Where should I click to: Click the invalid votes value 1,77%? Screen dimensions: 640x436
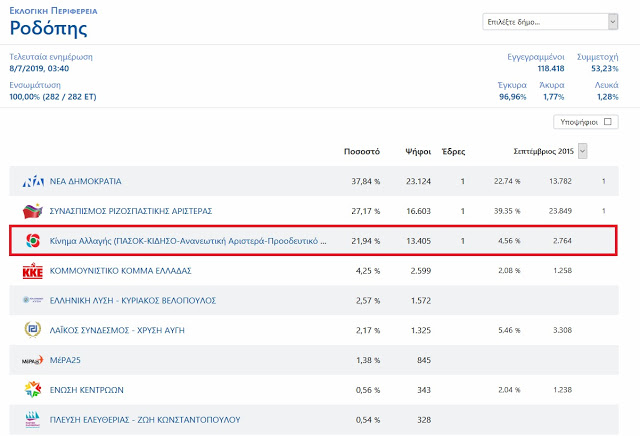(553, 97)
